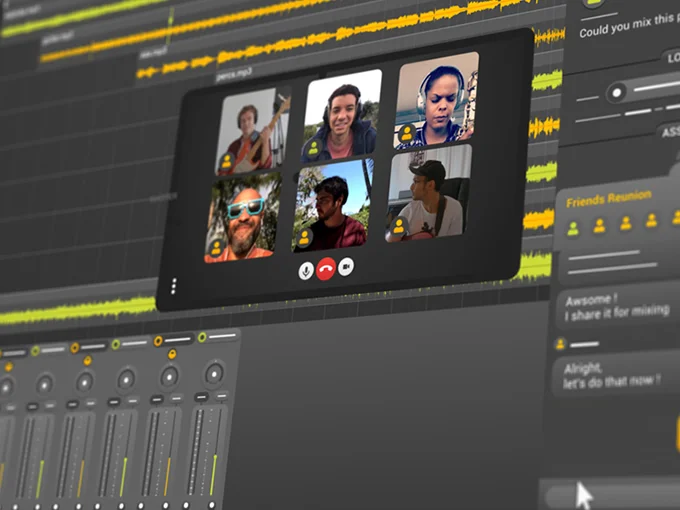Select the percs.mp3 audio track label

[x=234, y=73]
